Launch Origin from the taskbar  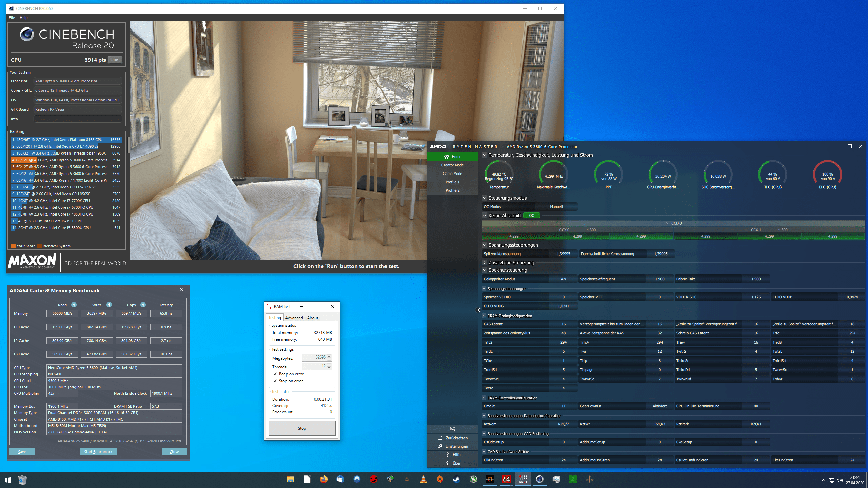[x=440, y=479]
